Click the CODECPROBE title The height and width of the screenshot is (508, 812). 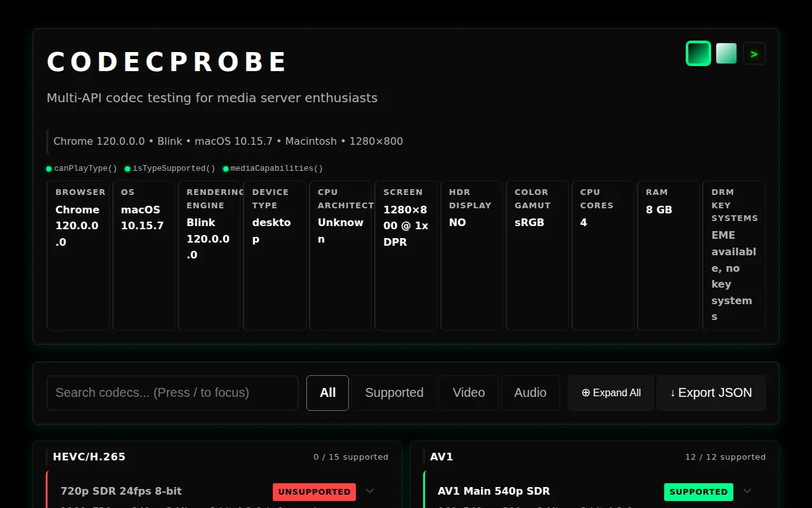click(167, 62)
